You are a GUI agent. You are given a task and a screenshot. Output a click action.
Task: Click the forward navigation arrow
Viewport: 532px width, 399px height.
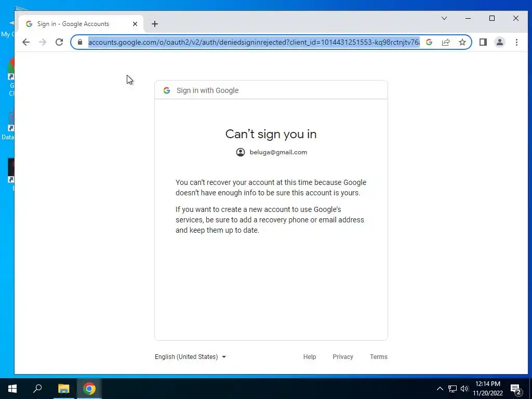[x=43, y=42]
